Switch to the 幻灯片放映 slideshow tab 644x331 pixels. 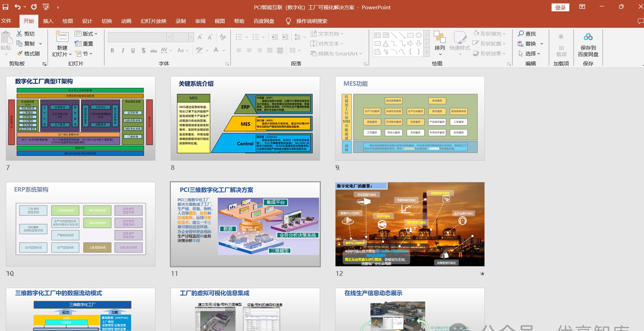153,21
